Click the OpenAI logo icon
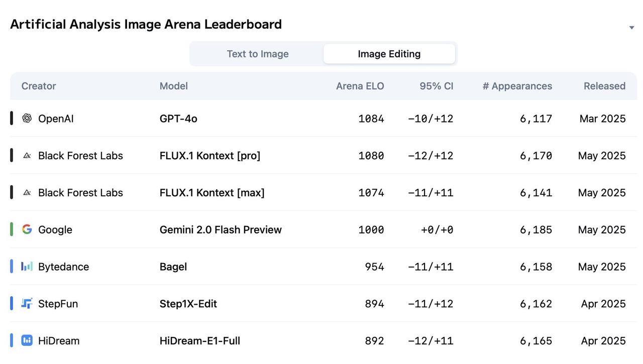 (x=27, y=118)
